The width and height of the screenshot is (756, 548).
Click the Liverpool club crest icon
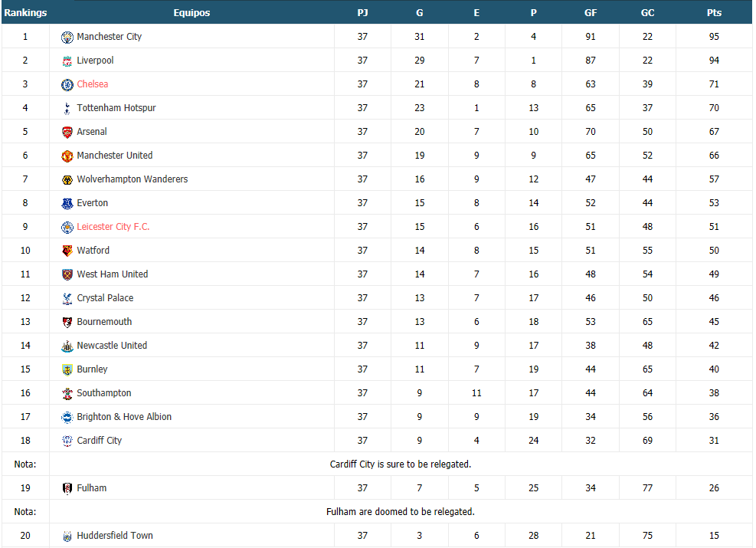point(67,61)
